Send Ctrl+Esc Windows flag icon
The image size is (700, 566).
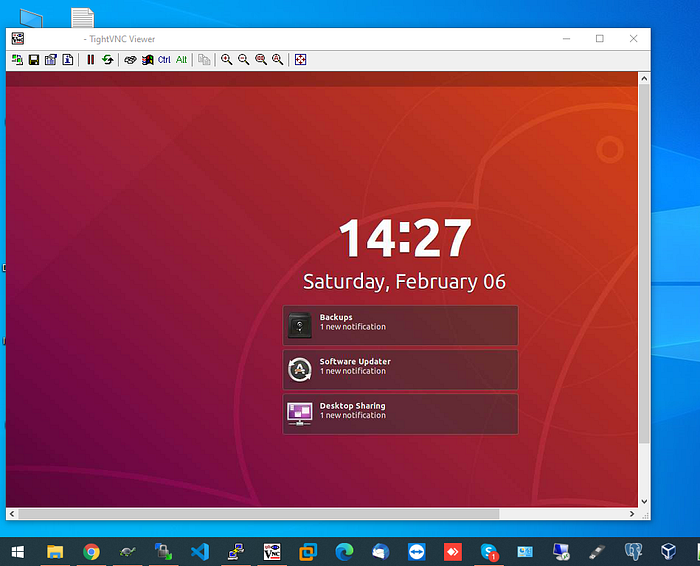tap(147, 60)
